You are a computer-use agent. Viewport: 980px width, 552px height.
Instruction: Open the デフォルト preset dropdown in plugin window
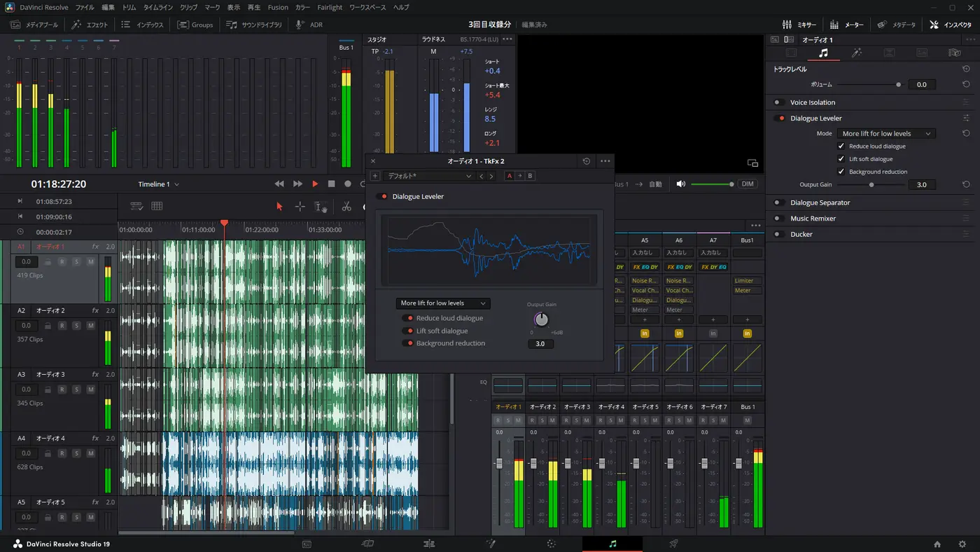coord(429,176)
